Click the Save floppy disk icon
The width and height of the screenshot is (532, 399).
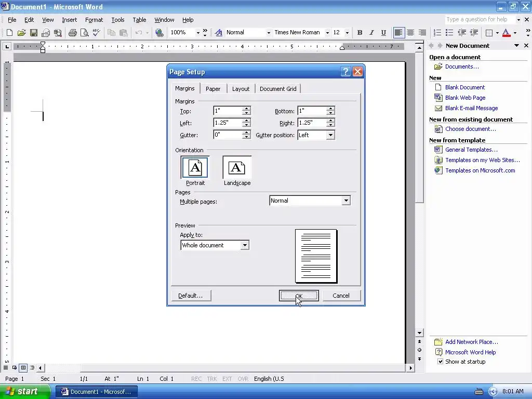[33, 33]
